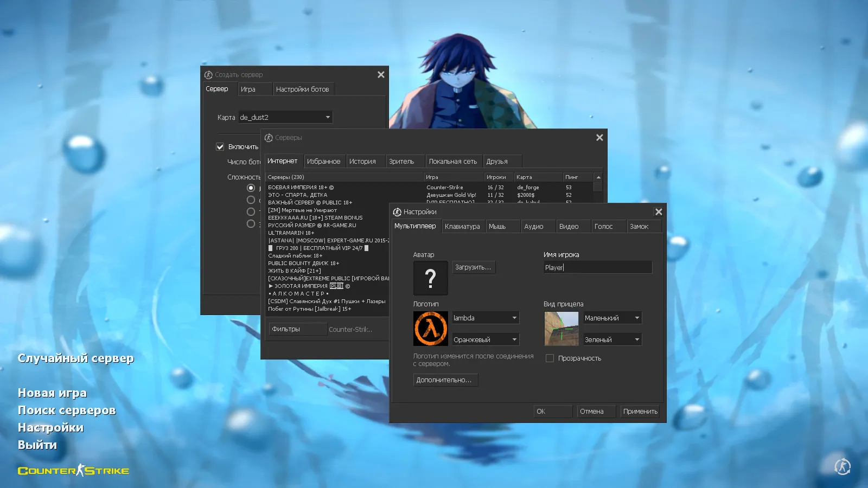Close the Настройки settings window
The height and width of the screenshot is (488, 868).
[659, 212]
